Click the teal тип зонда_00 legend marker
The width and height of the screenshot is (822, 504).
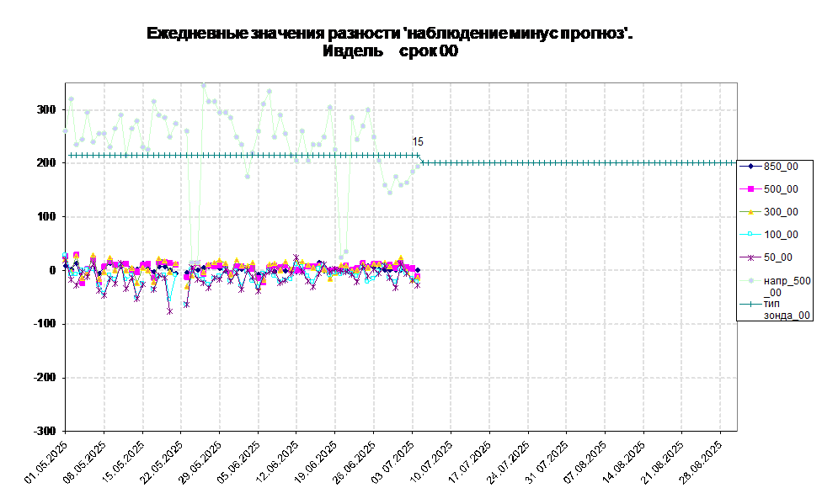coord(750,304)
